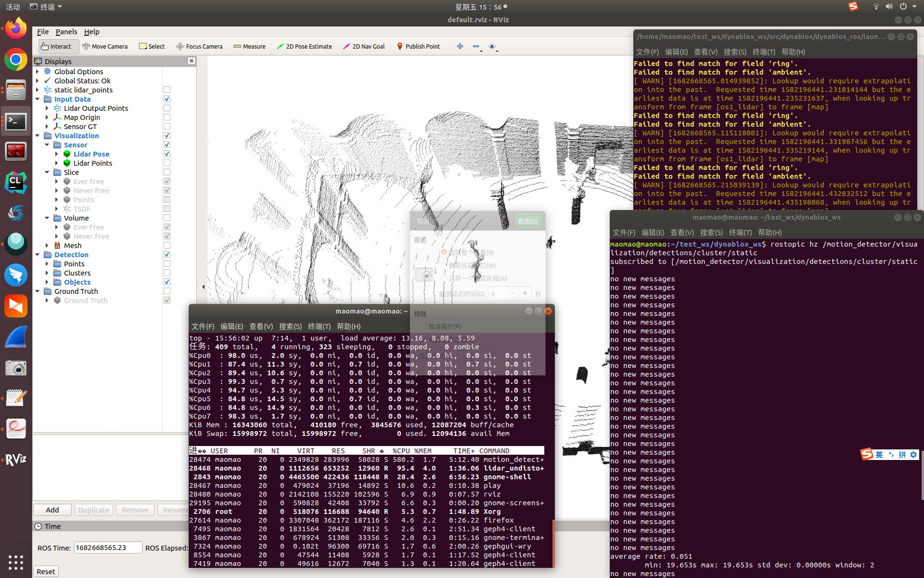Expand the Points item under Slice
This screenshot has height=578, width=924.
[56, 199]
